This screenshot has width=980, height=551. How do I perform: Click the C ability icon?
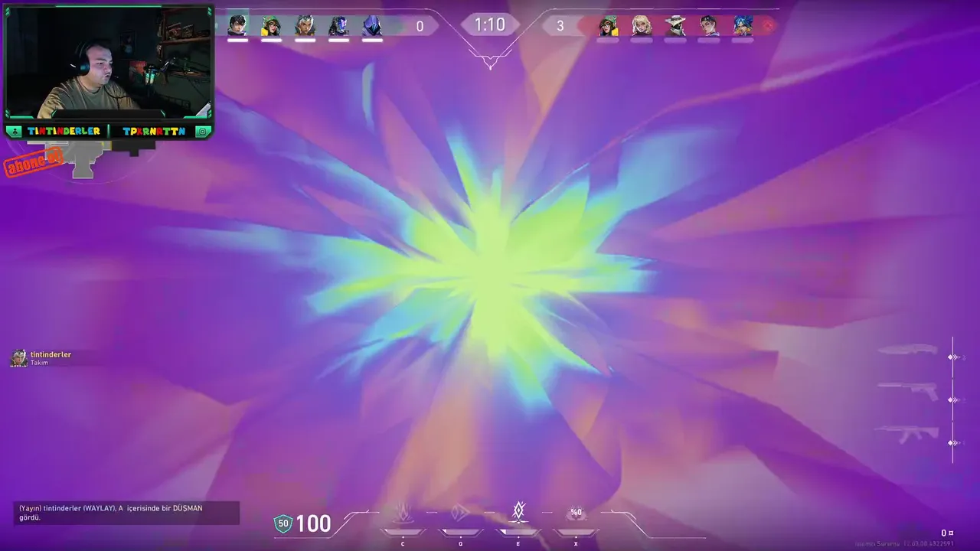(403, 512)
